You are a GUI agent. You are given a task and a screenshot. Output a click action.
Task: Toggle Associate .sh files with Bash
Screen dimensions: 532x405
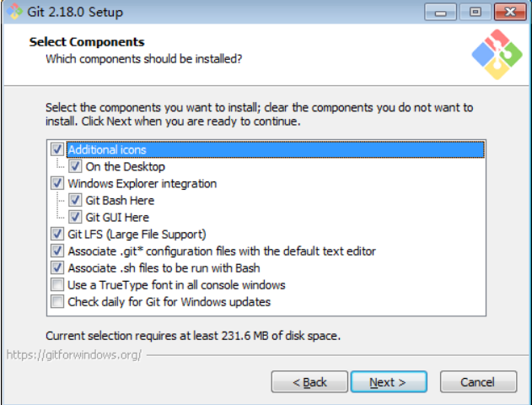coord(57,267)
